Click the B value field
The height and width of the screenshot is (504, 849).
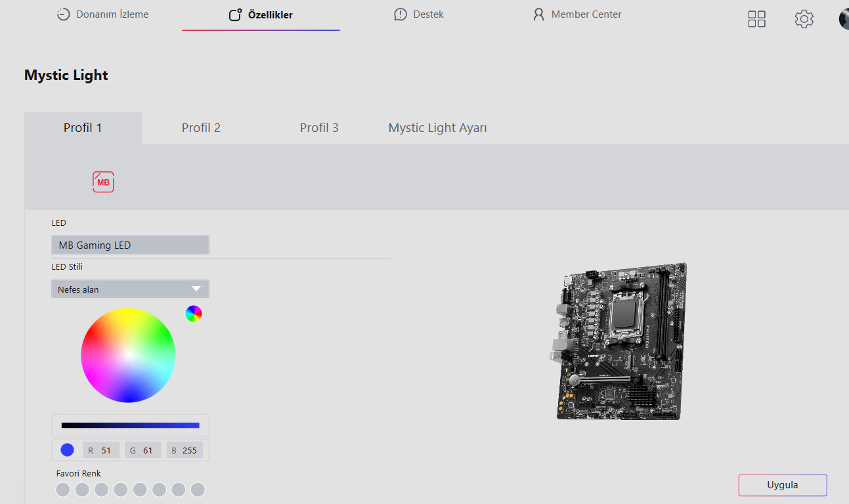185,450
